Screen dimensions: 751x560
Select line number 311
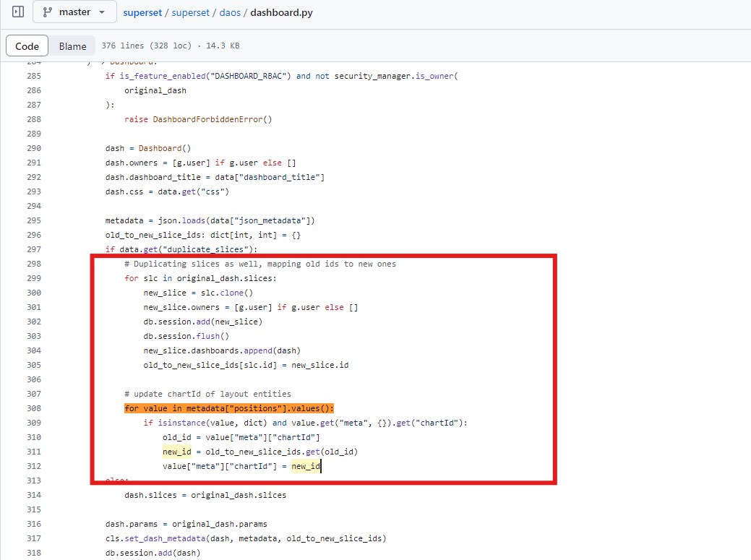click(34, 452)
